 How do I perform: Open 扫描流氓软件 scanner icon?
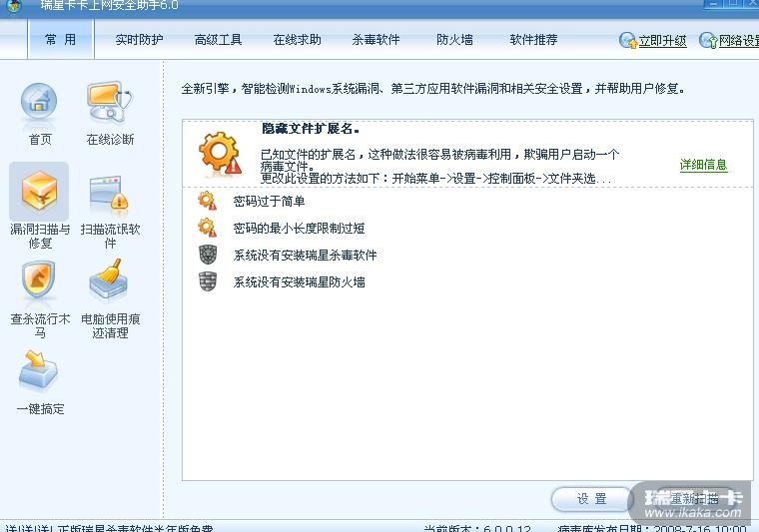tap(110, 194)
